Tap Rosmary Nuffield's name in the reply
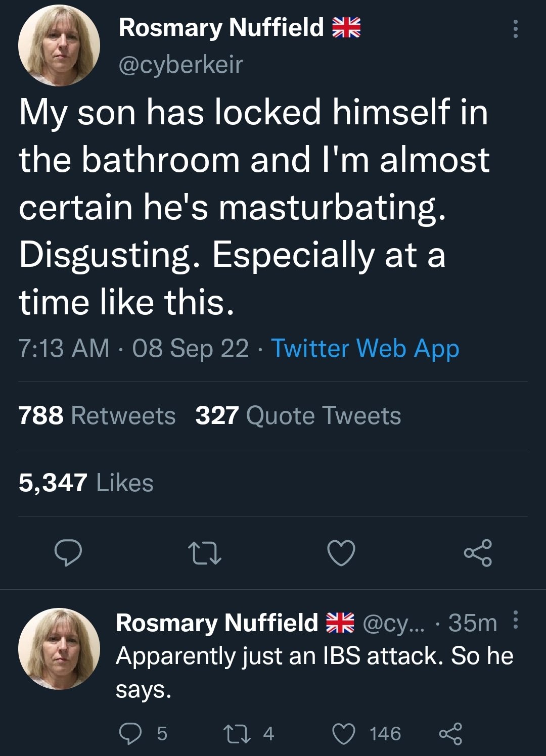The width and height of the screenshot is (546, 756). (x=217, y=623)
